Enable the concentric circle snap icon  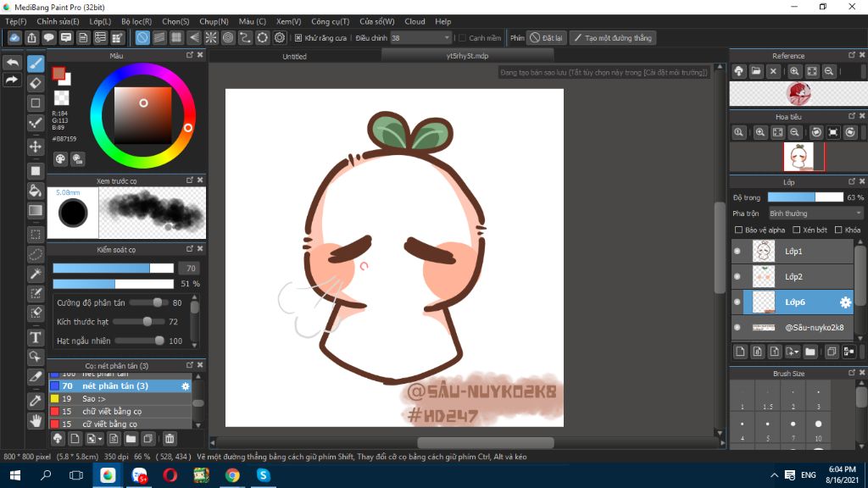pos(228,37)
